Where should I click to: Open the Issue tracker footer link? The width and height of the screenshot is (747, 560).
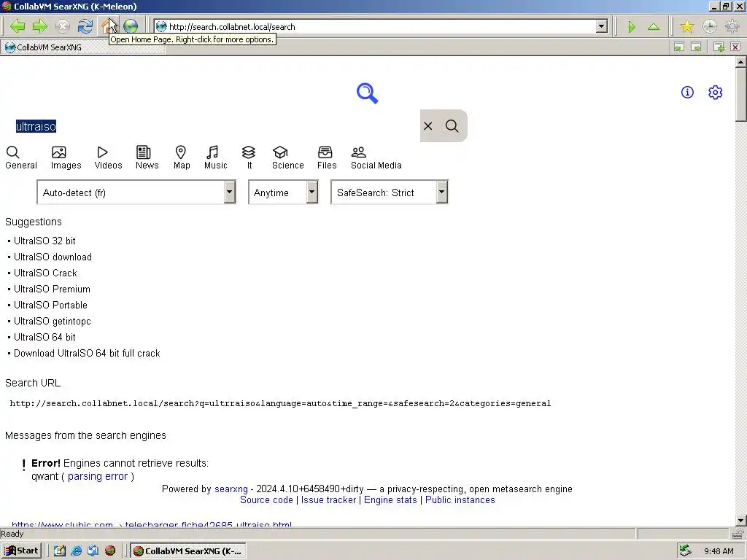[x=328, y=500]
